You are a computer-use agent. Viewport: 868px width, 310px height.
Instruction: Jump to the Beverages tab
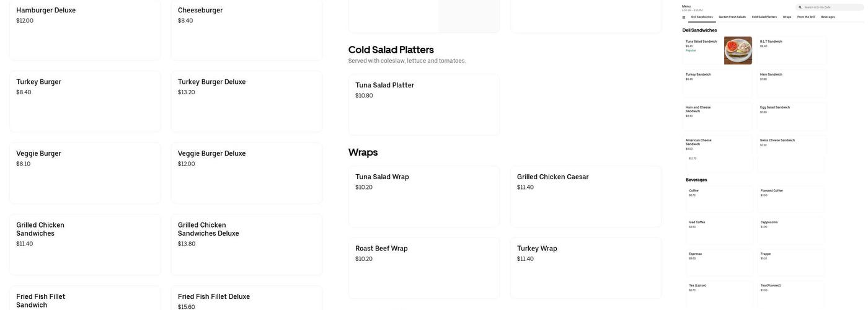tap(828, 17)
